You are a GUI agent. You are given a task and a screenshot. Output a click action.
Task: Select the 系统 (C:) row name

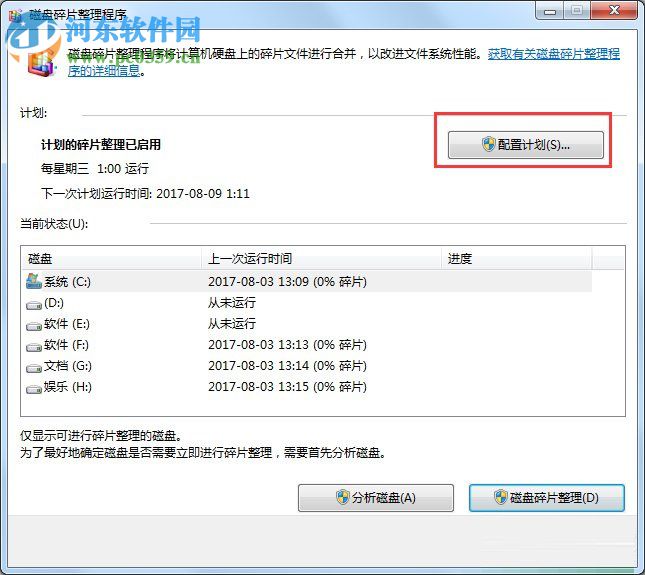pos(67,282)
